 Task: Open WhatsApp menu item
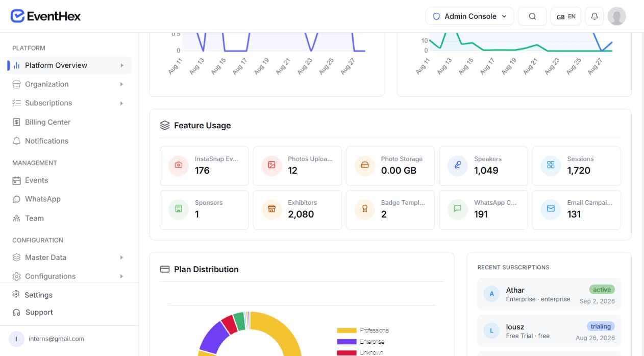(69, 199)
